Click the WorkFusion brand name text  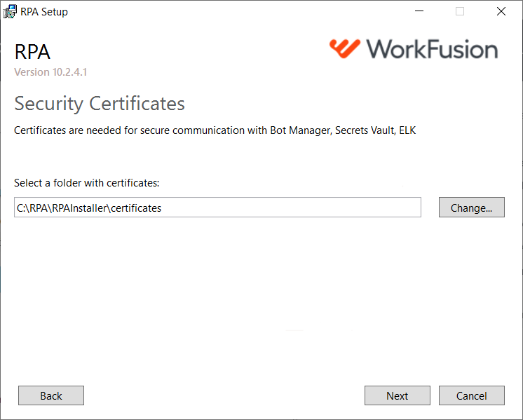pos(433,49)
